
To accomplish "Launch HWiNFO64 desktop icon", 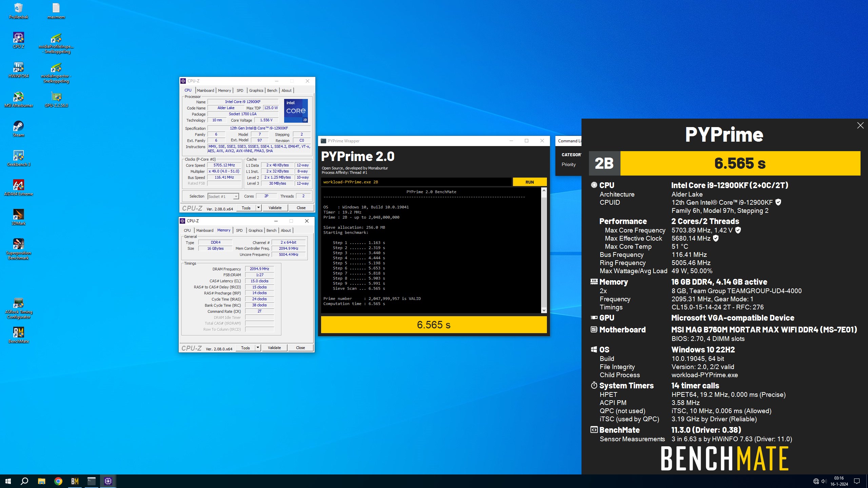I will pos(19,70).
